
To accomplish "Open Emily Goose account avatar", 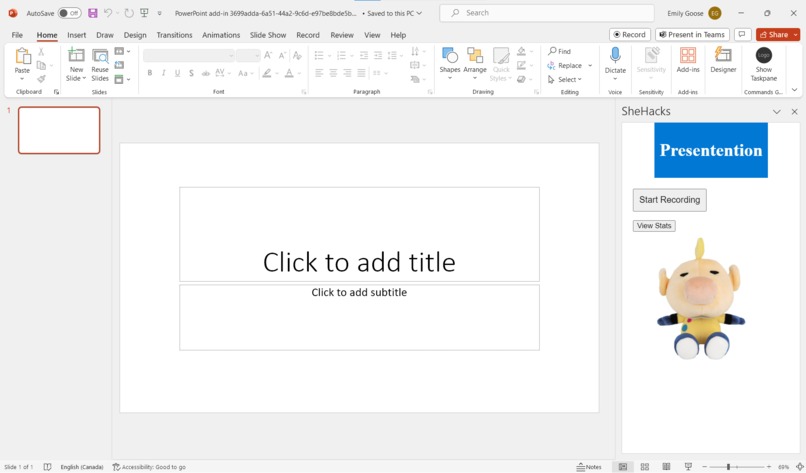I will click(715, 13).
